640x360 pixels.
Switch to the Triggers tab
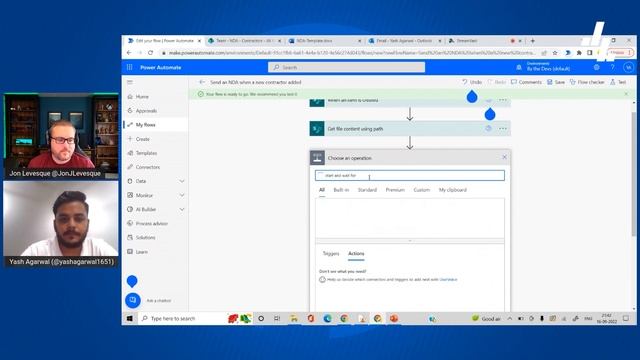click(331, 253)
